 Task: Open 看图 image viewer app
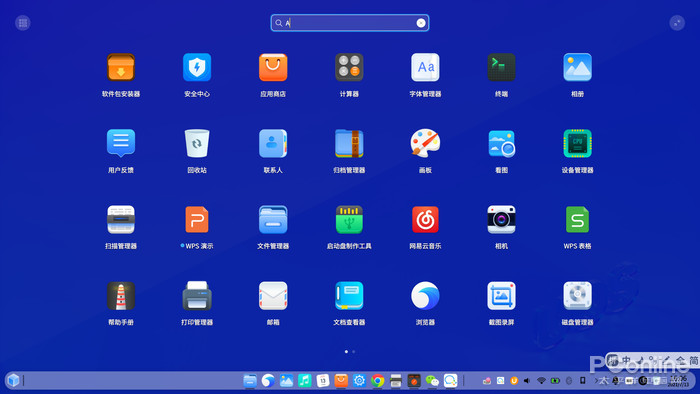(501, 143)
